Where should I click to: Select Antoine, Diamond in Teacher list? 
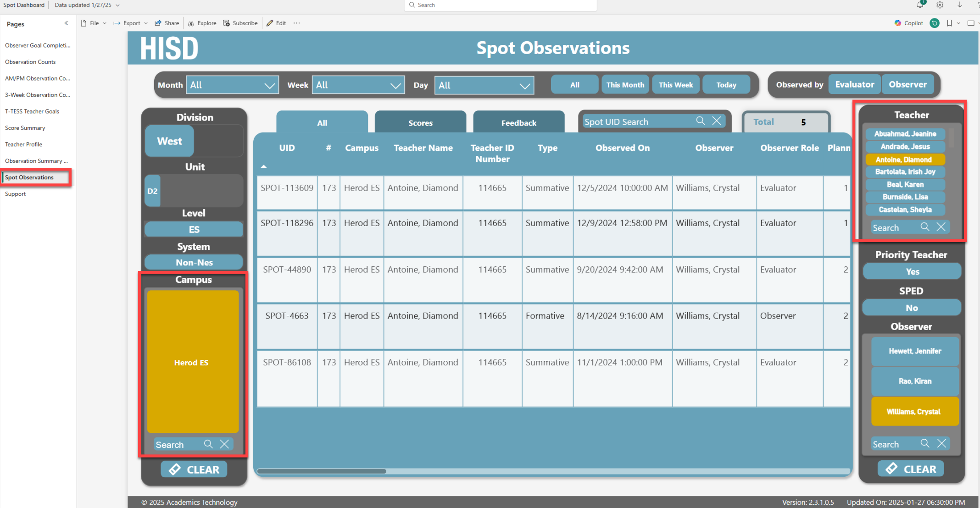click(x=905, y=159)
